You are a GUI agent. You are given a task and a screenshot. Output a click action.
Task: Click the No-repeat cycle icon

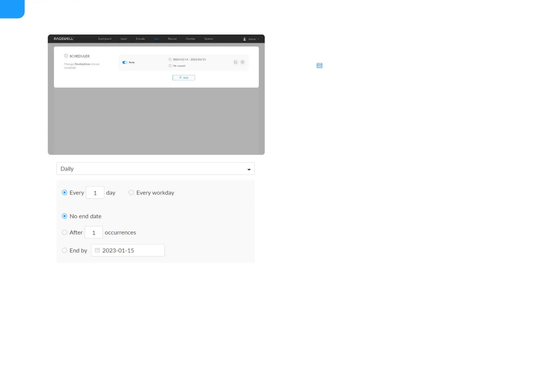coord(170,66)
